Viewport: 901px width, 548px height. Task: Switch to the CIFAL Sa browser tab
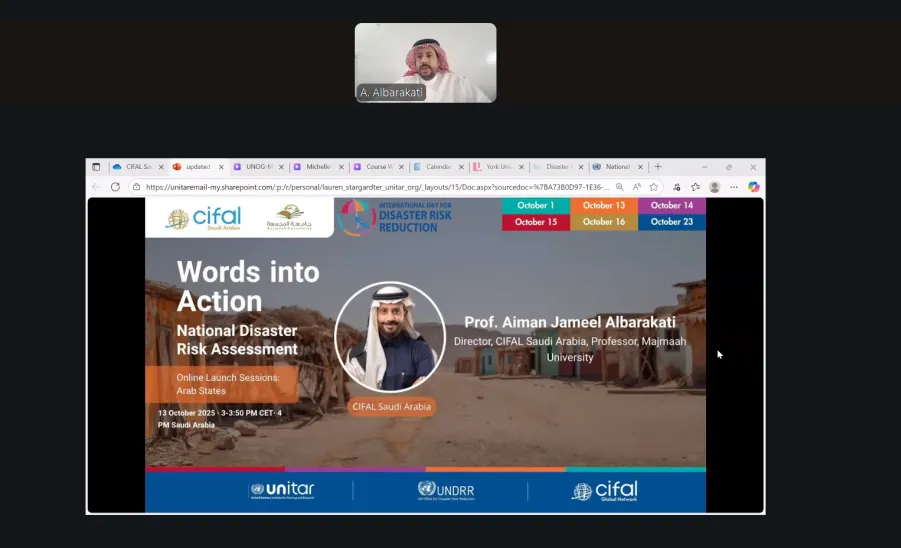(x=137, y=167)
